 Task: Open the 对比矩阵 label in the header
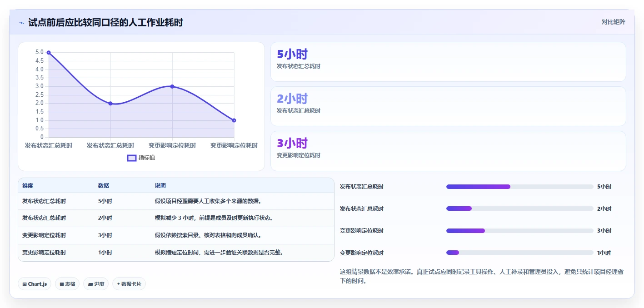pyautogui.click(x=613, y=22)
